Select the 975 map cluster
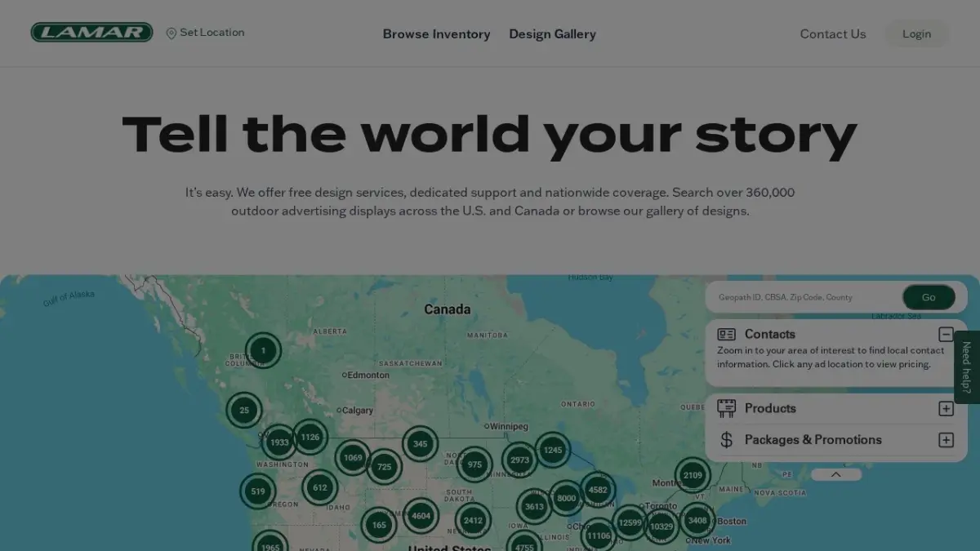Screen dimensions: 980x551 click(474, 464)
